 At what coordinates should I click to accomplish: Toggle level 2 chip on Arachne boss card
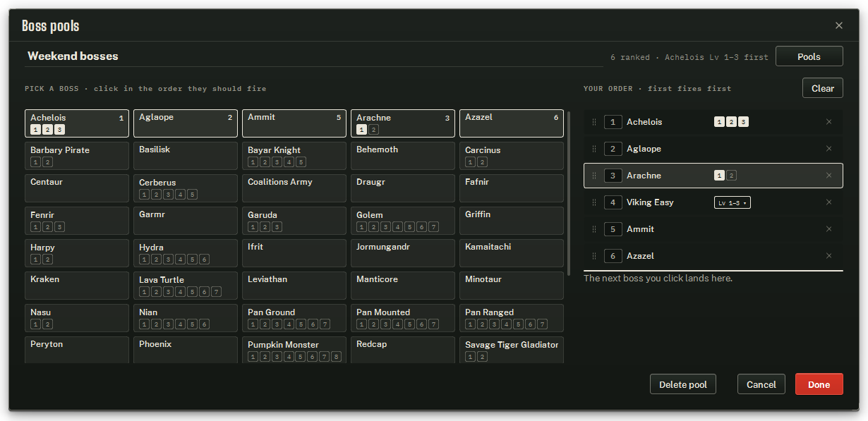pos(373,130)
